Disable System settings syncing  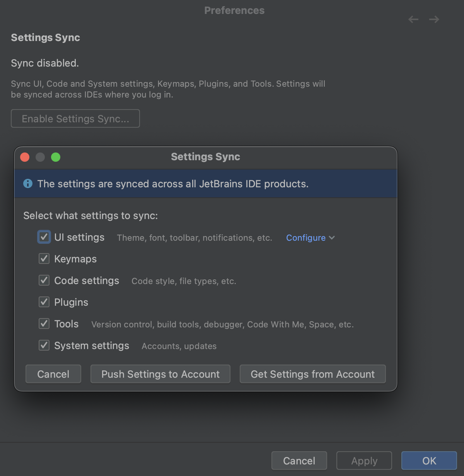44,346
